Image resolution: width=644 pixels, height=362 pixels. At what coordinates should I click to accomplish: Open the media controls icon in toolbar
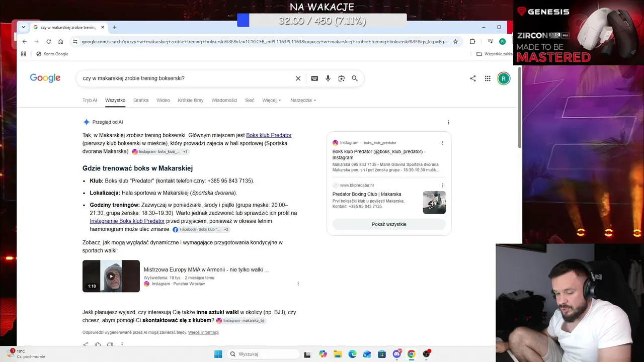(x=490, y=42)
